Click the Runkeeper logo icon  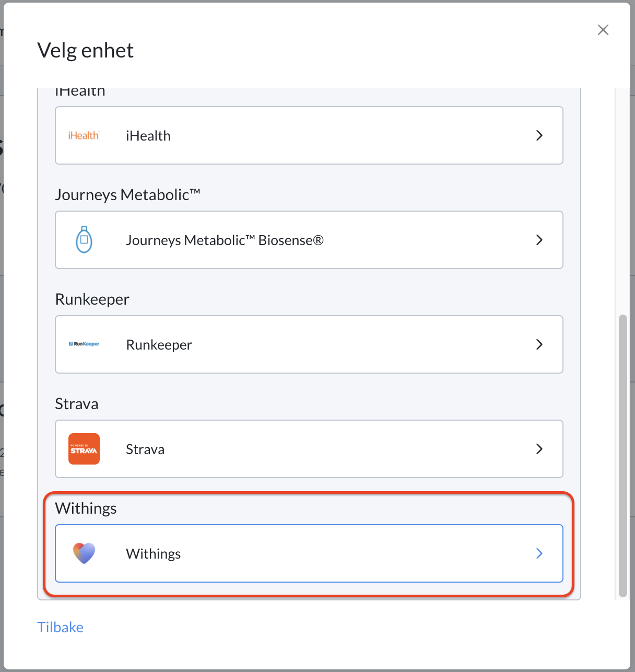coord(84,344)
